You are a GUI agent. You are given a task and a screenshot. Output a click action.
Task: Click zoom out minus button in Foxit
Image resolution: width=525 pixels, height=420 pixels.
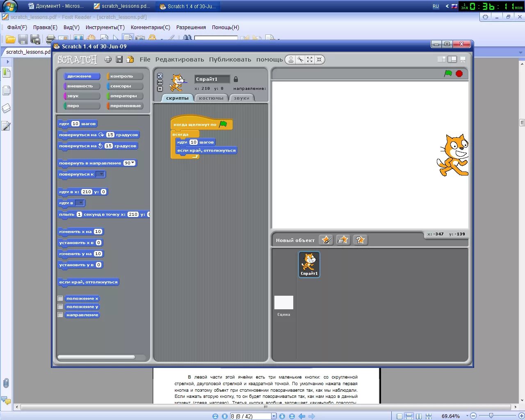(473, 416)
